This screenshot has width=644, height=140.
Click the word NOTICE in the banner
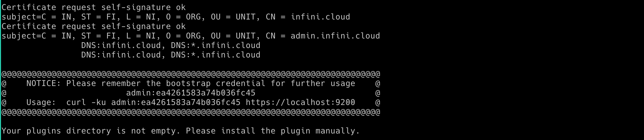click(41, 83)
